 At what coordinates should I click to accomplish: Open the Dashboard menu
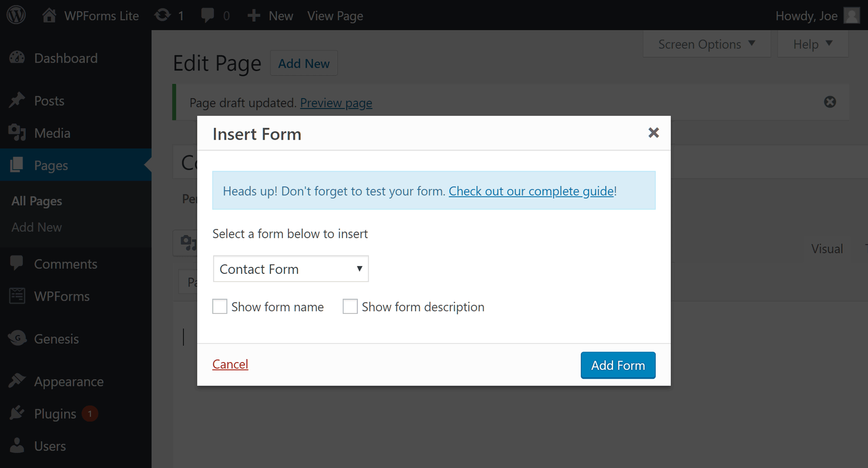66,58
